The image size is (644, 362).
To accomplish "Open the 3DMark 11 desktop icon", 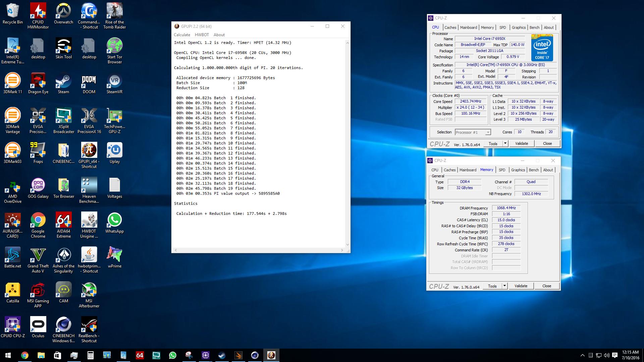I will (12, 83).
